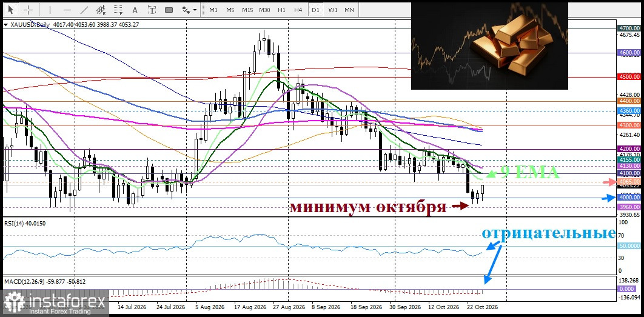Switch to H1 timeframe
The height and width of the screenshot is (317, 644).
281,10
